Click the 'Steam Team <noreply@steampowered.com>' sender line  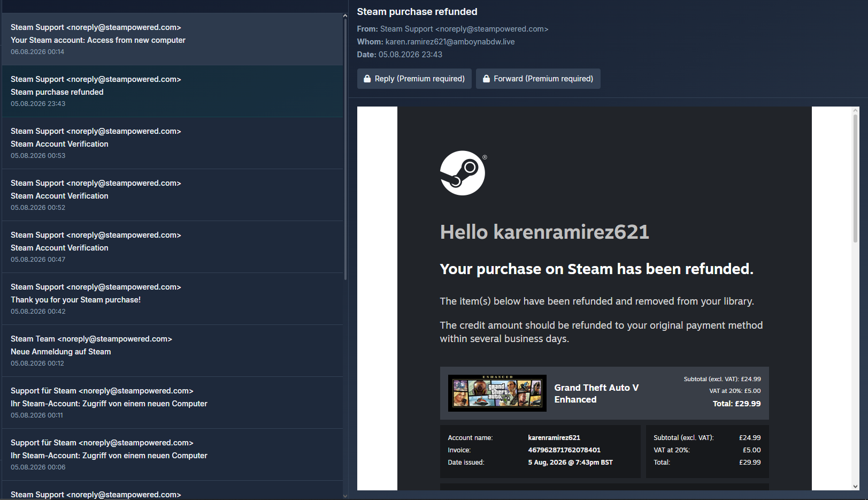91,339
